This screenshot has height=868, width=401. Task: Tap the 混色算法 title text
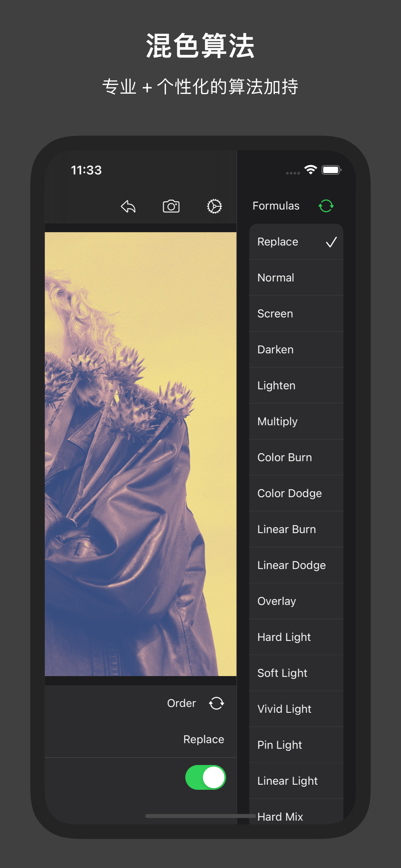click(x=200, y=46)
